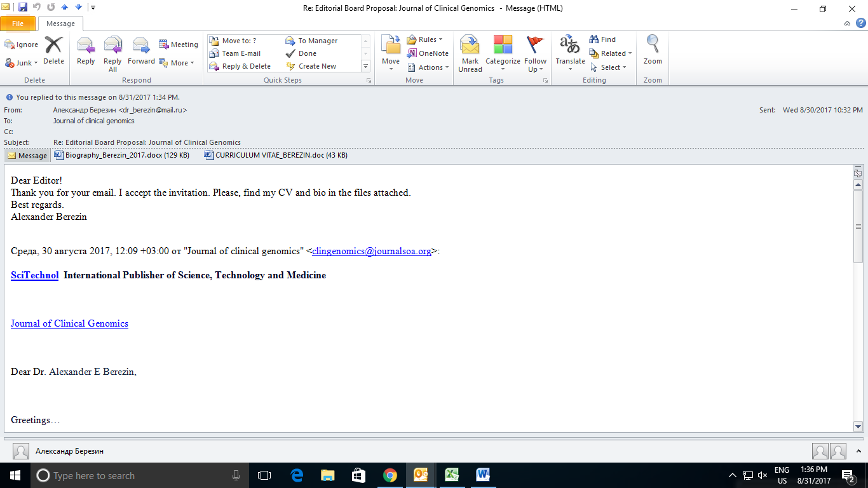The image size is (868, 488).
Task: Click 'Move to: ?' quick step
Action: pyautogui.click(x=233, y=41)
